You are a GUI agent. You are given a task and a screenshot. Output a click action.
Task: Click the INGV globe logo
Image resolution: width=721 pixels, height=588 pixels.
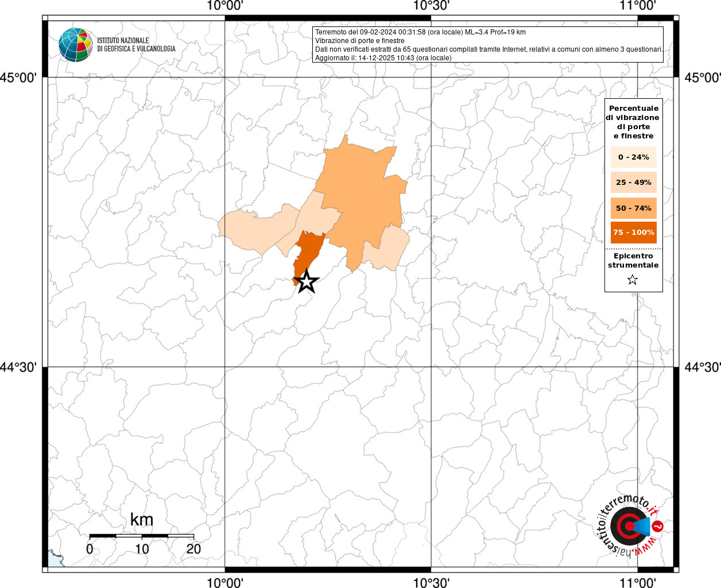(x=76, y=45)
